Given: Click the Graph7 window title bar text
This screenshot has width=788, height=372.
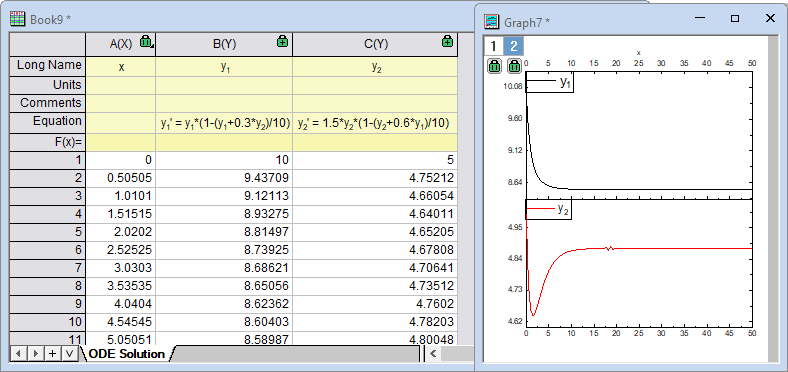Looking at the screenshot, I should click(527, 22).
